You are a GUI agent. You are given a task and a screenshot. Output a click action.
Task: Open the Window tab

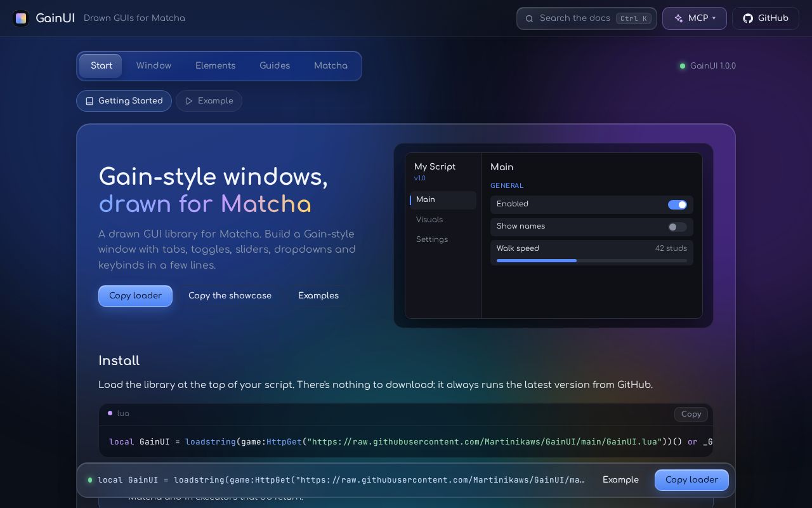154,66
